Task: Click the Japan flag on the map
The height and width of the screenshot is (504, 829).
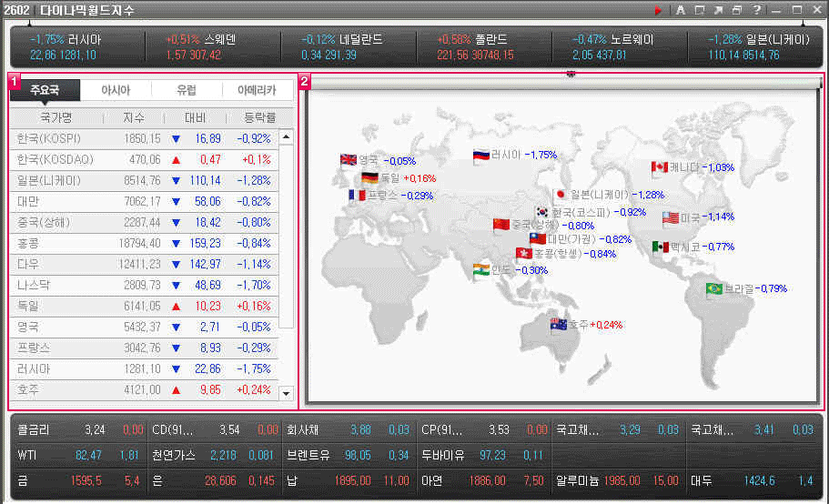Action: 561,195
